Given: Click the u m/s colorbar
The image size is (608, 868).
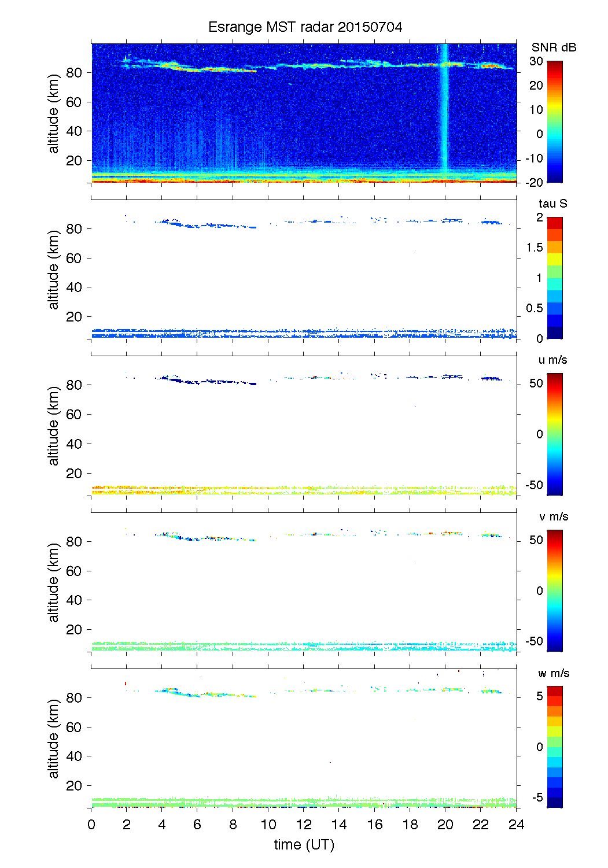Looking at the screenshot, I should click(x=554, y=434).
